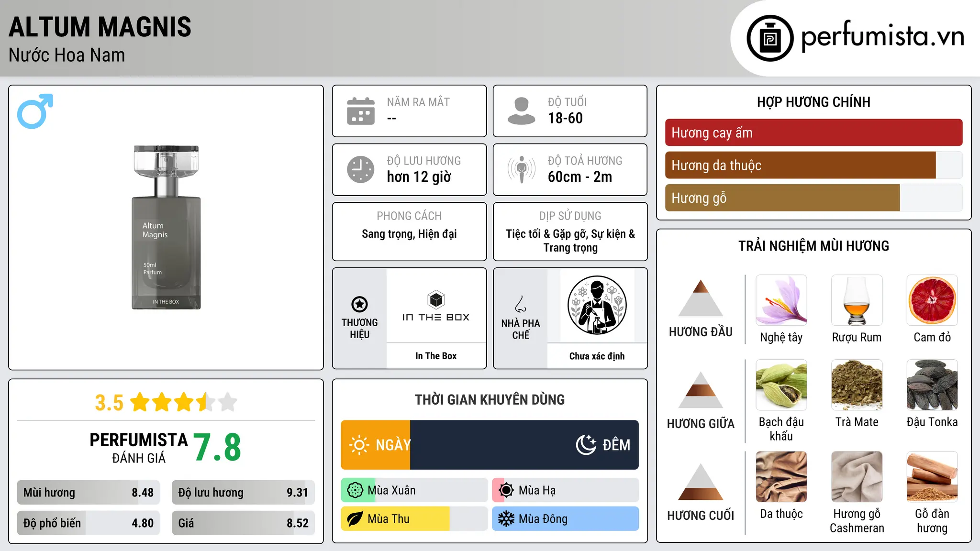Click the Đậu Tonka beans image
The width and height of the screenshot is (980, 551).
[x=932, y=385]
